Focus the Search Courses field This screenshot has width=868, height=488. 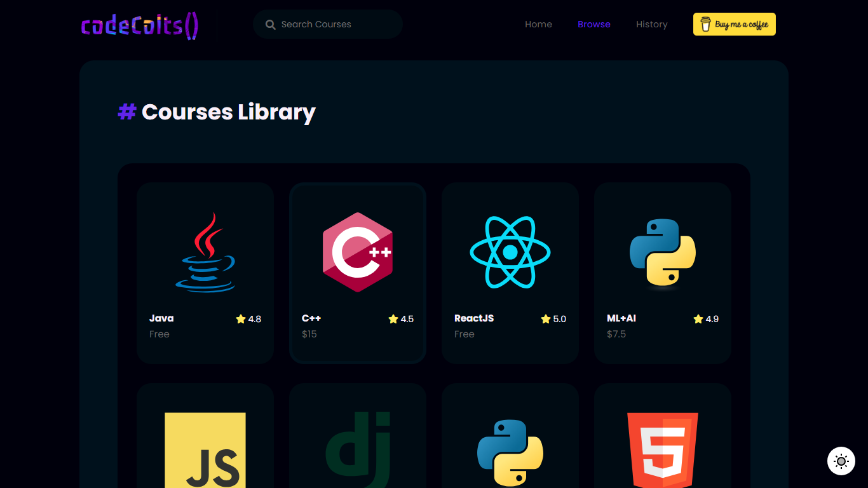coord(328,24)
